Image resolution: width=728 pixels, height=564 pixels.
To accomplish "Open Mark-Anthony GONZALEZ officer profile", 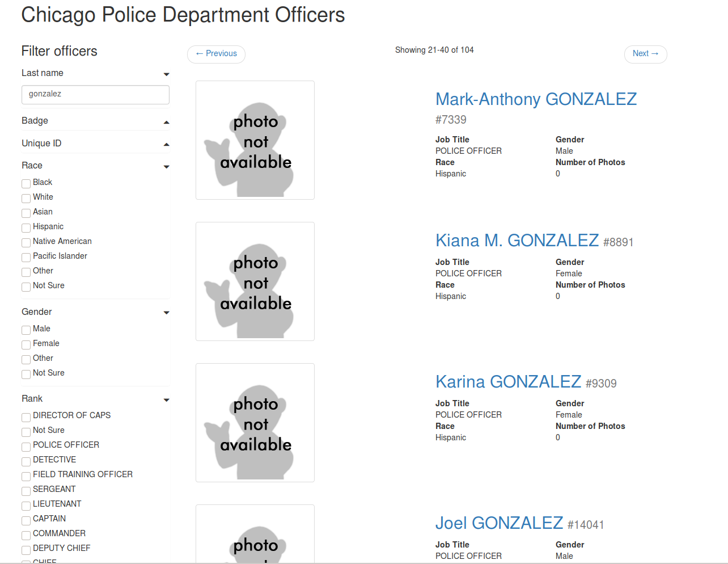I will tap(536, 99).
